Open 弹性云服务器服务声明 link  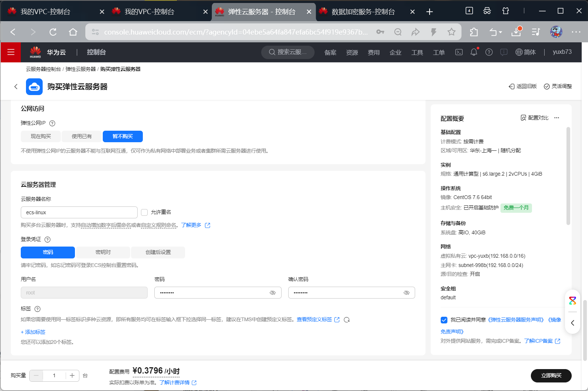[x=516, y=320]
